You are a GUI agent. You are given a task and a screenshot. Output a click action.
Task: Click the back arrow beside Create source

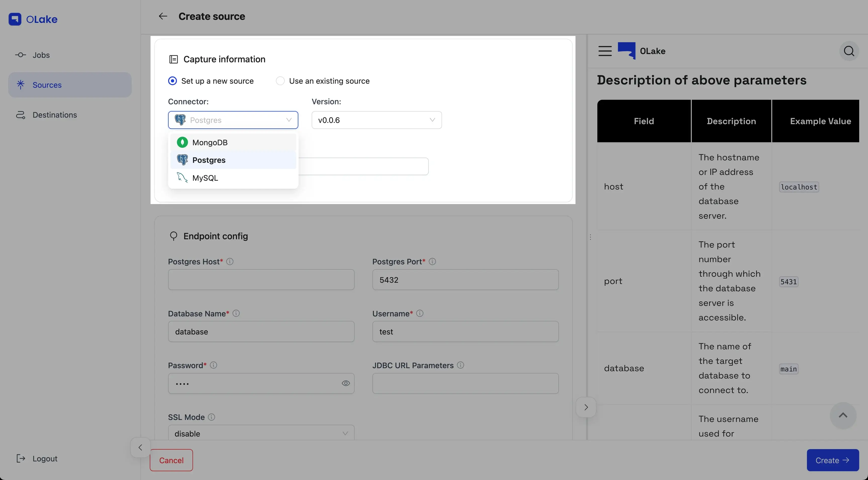[x=163, y=16]
